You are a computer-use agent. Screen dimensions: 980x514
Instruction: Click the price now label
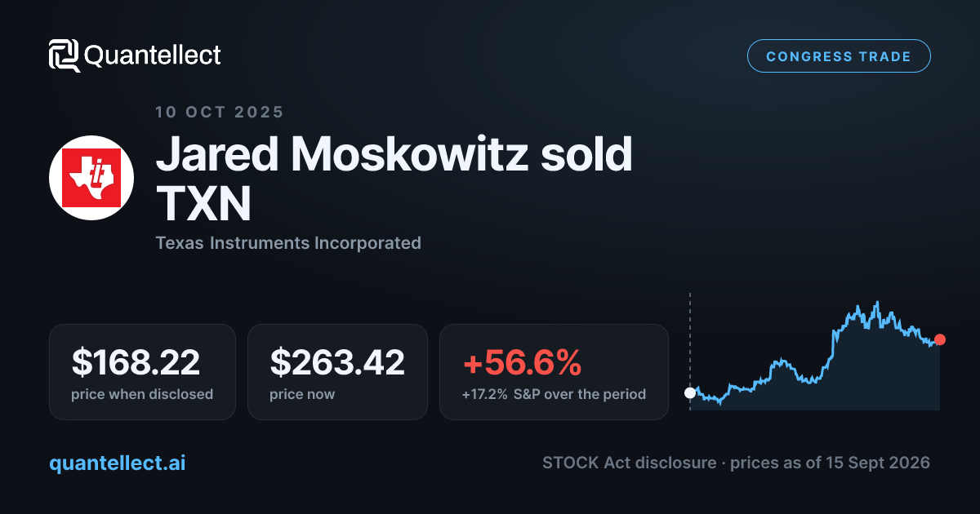(x=302, y=394)
